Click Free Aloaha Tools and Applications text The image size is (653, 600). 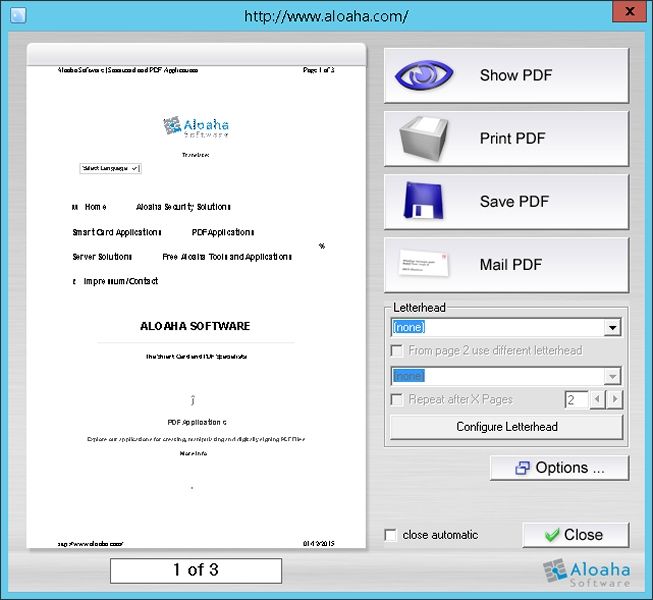(227, 257)
